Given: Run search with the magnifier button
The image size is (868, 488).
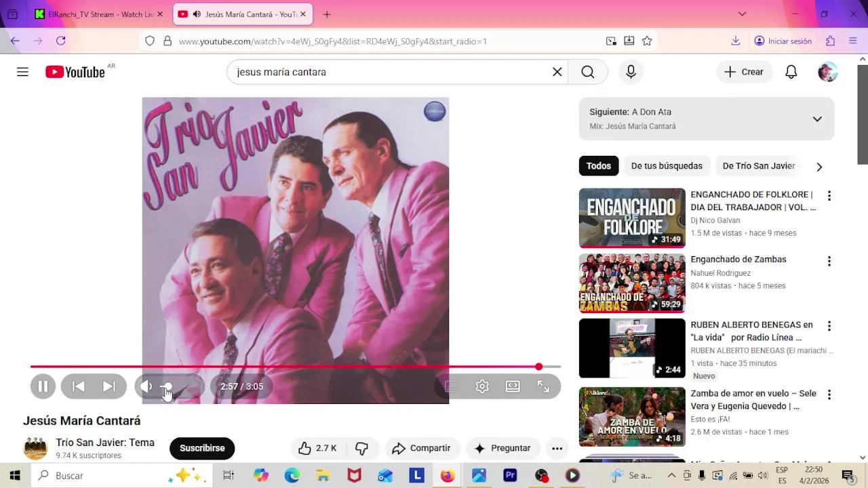Looking at the screenshot, I should (588, 72).
